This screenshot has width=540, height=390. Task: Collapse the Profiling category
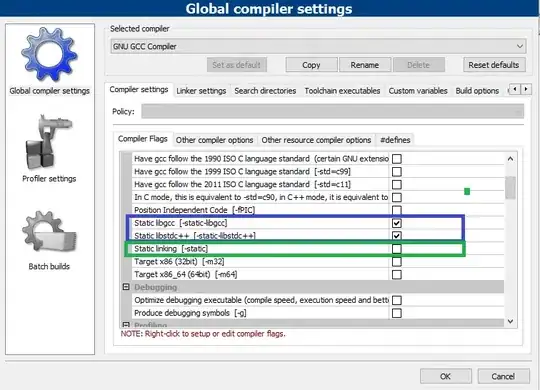126,325
